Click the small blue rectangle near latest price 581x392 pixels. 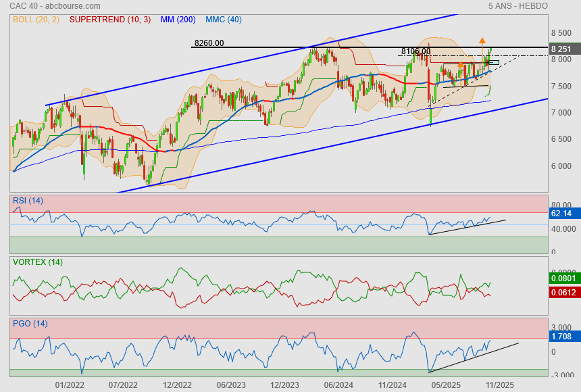[x=493, y=63]
